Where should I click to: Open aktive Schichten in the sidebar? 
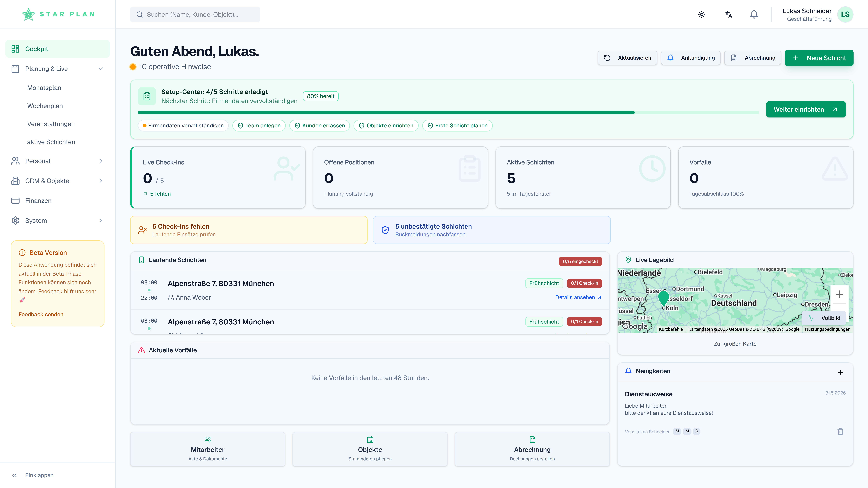(x=51, y=142)
